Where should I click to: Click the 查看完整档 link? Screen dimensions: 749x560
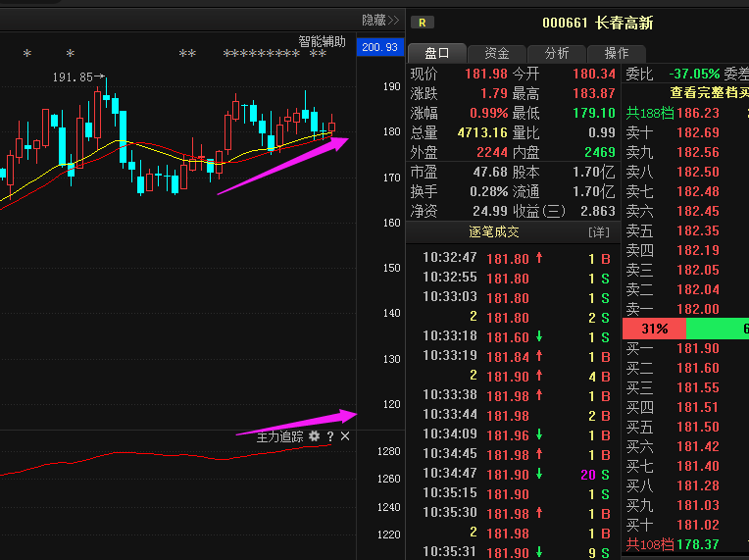(710, 93)
